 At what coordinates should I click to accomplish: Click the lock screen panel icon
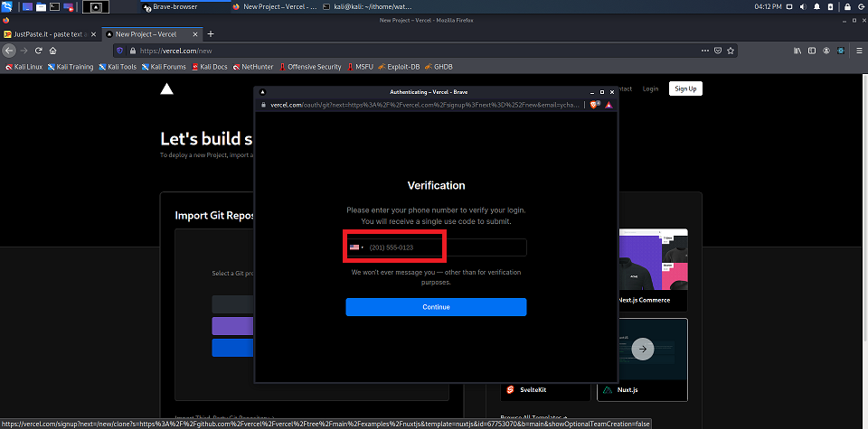(847, 6)
